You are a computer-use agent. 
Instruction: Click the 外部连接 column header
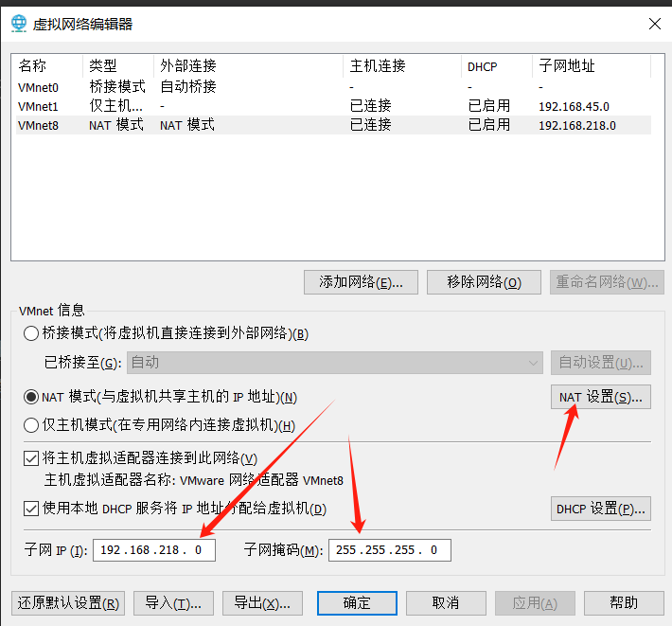coord(249,66)
